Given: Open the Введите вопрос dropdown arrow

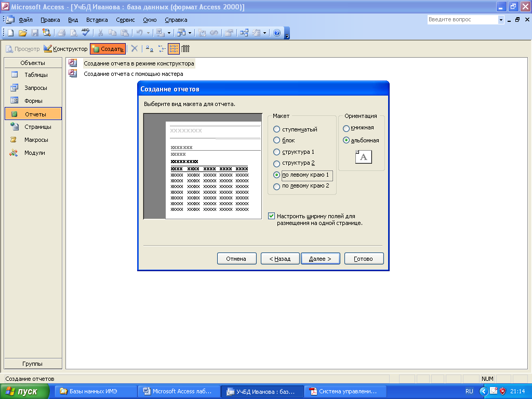Looking at the screenshot, I should tap(501, 20).
